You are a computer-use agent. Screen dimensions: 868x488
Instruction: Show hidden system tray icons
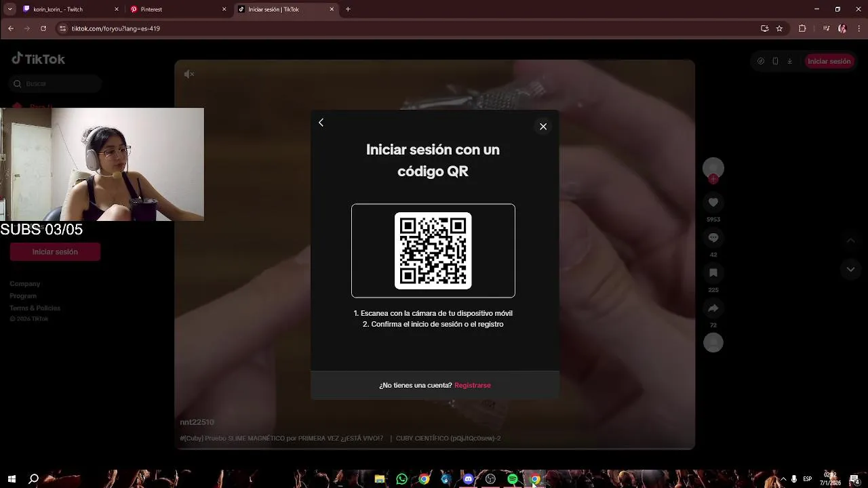[783, 479]
